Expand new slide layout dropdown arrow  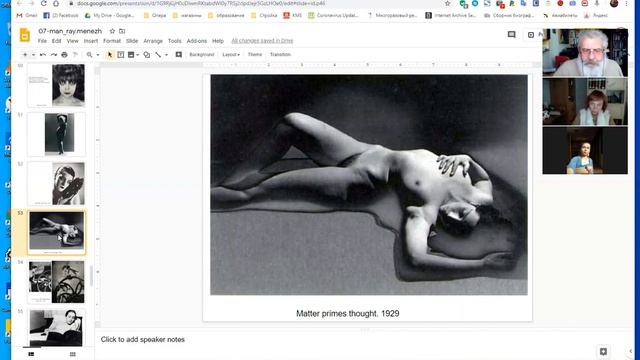click(33, 55)
